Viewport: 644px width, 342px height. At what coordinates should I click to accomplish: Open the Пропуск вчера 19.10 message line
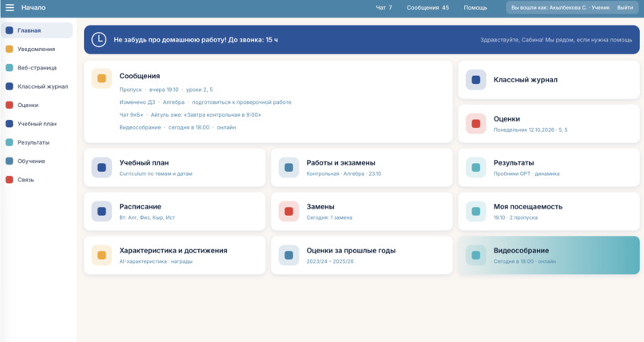pyautogui.click(x=166, y=89)
